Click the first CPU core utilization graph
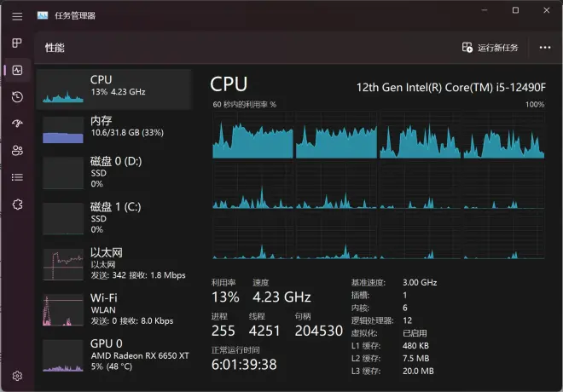 [252, 135]
